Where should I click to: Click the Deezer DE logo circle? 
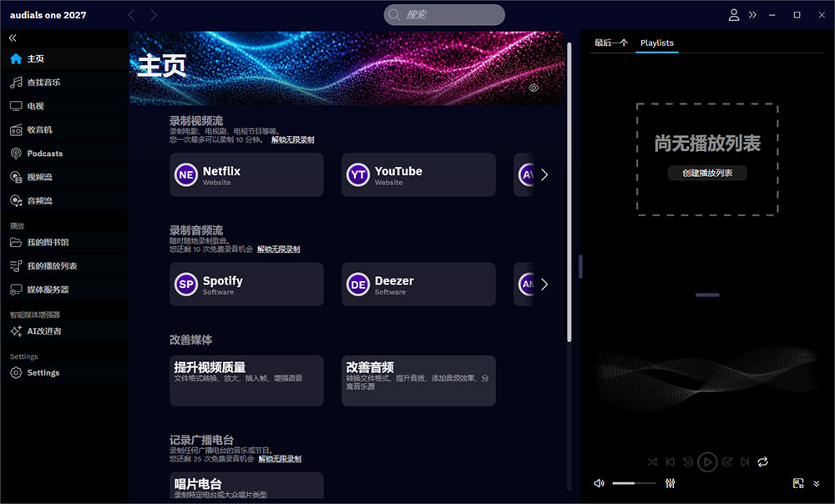point(358,285)
